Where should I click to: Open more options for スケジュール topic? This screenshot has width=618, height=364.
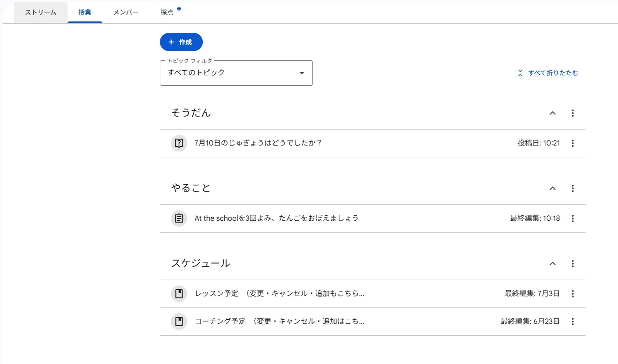tap(573, 264)
